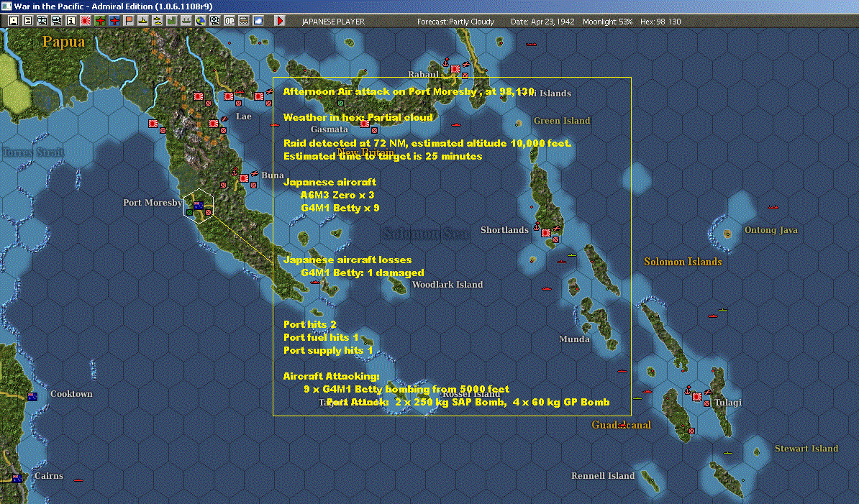Click the 'Guadalcanal' map label
Viewport: 859px width, 504px height.
tap(622, 425)
